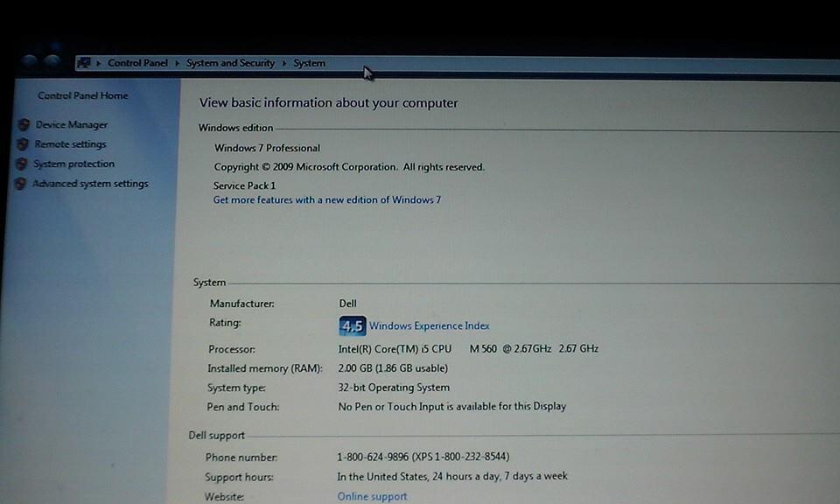Go to Control Panel Home
Screen dimensions: 840x504
[x=82, y=96]
